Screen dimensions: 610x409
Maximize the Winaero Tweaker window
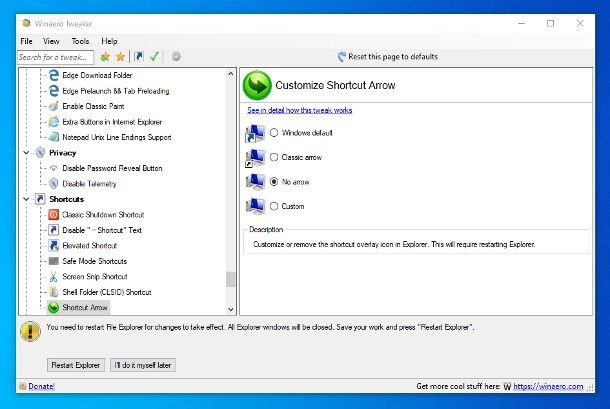[550, 23]
